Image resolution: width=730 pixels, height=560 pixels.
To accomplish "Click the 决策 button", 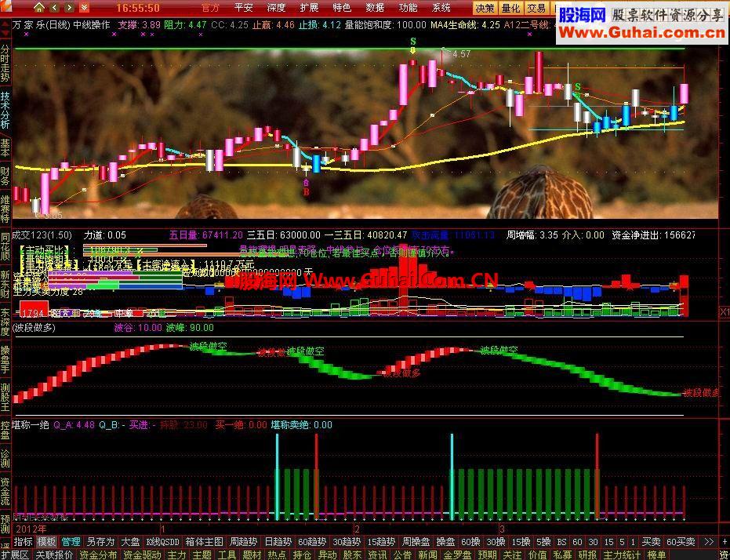I will click(x=485, y=8).
